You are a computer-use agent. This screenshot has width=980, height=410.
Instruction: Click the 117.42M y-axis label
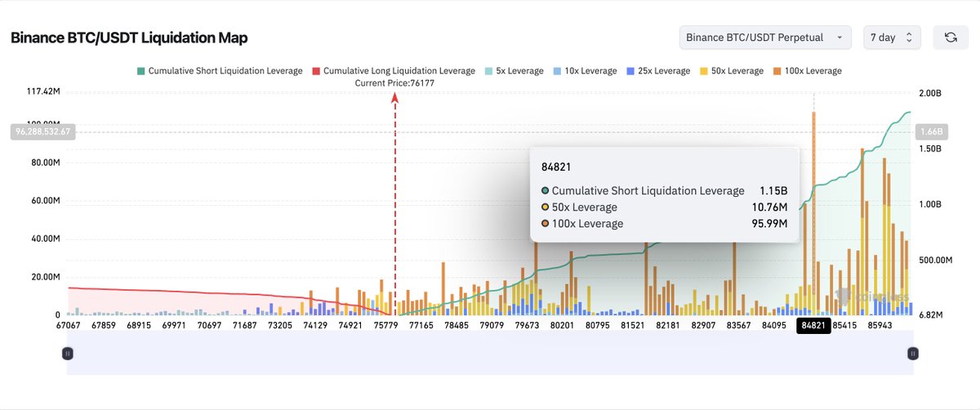click(43, 92)
